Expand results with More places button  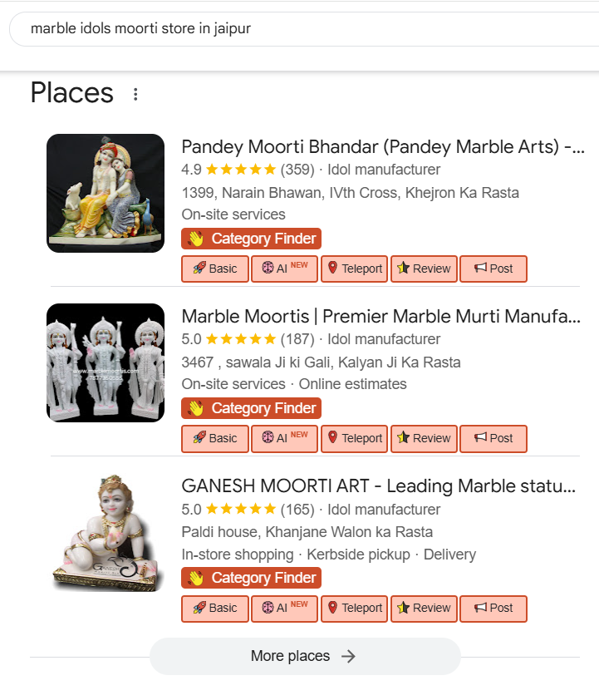(305, 656)
